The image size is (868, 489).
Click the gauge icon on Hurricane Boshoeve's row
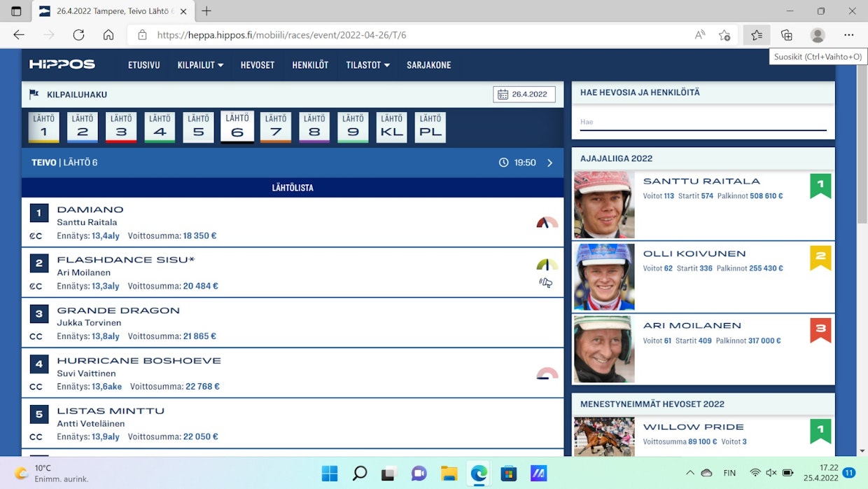(x=547, y=373)
